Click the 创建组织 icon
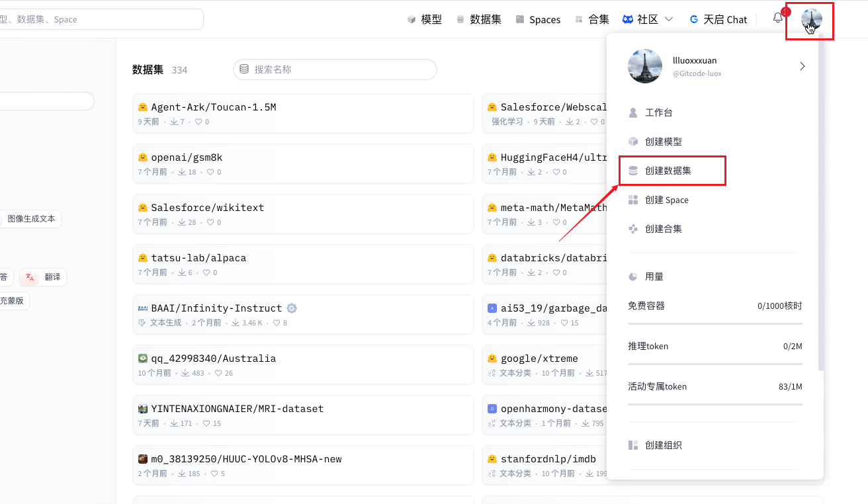Image resolution: width=868 pixels, height=504 pixels. pos(633,445)
